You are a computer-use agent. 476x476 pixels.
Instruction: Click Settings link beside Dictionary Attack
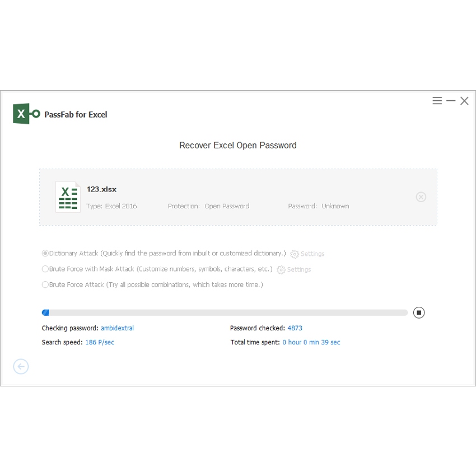312,254
